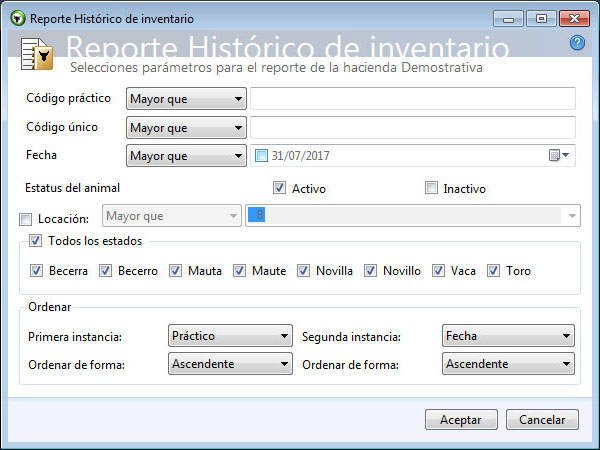The height and width of the screenshot is (450, 600).
Task: Click the Aceptar button
Action: coord(461,420)
